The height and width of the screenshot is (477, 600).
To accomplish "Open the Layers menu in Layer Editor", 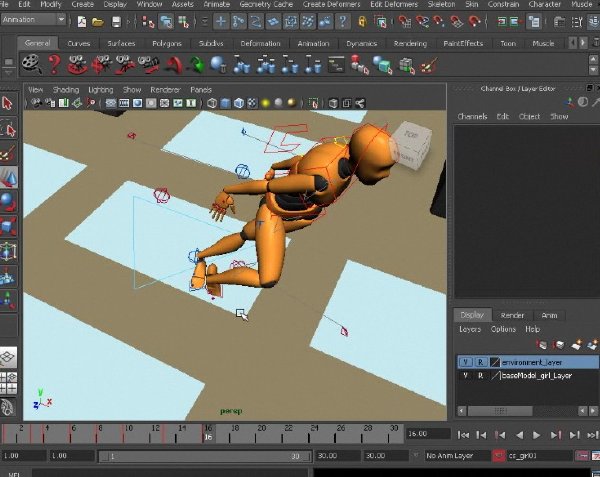I will 470,329.
